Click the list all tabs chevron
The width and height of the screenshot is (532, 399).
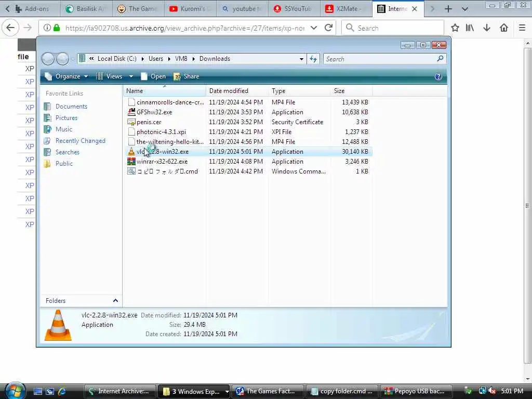pos(465,9)
